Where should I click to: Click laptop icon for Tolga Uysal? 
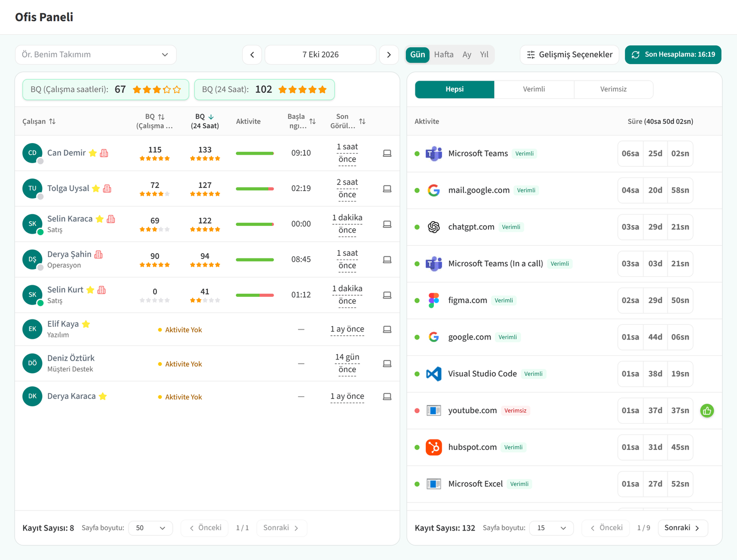(x=387, y=188)
